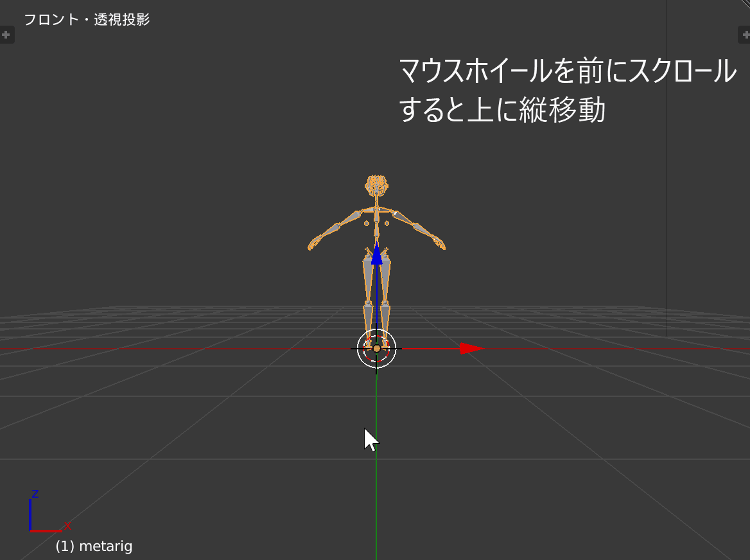This screenshot has height=560, width=750.
Task: Expand the toolbar using the top-left plus icon
Action: (7, 34)
